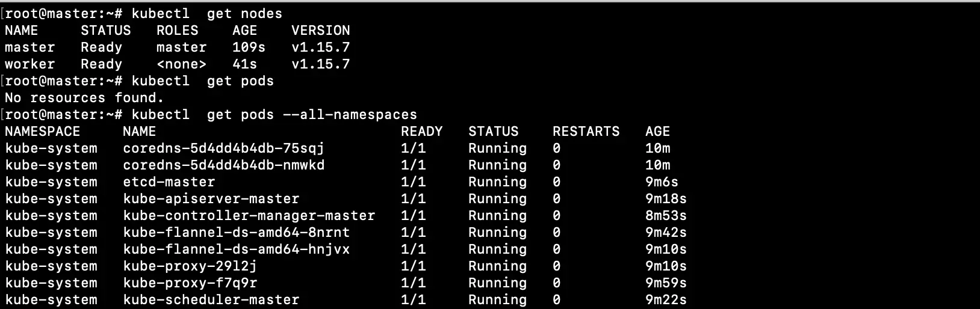Click the 'No resources found.' message
980x309 pixels.
[84, 97]
